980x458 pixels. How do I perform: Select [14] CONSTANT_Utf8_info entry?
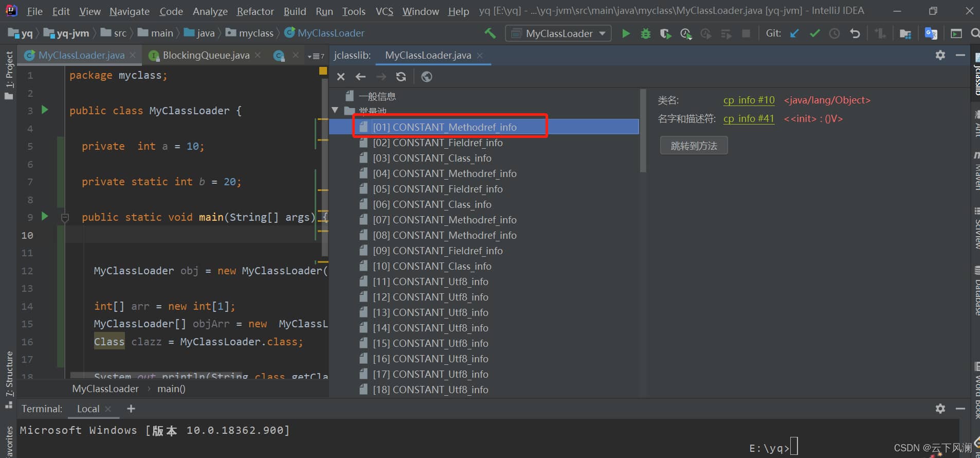coord(430,328)
